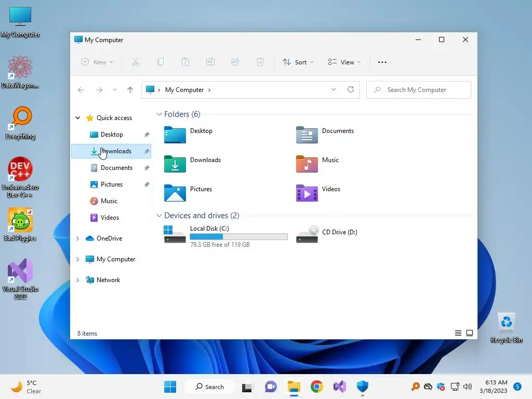Select the Recycle Bin on desktop
The image size is (532, 399).
(506, 327)
